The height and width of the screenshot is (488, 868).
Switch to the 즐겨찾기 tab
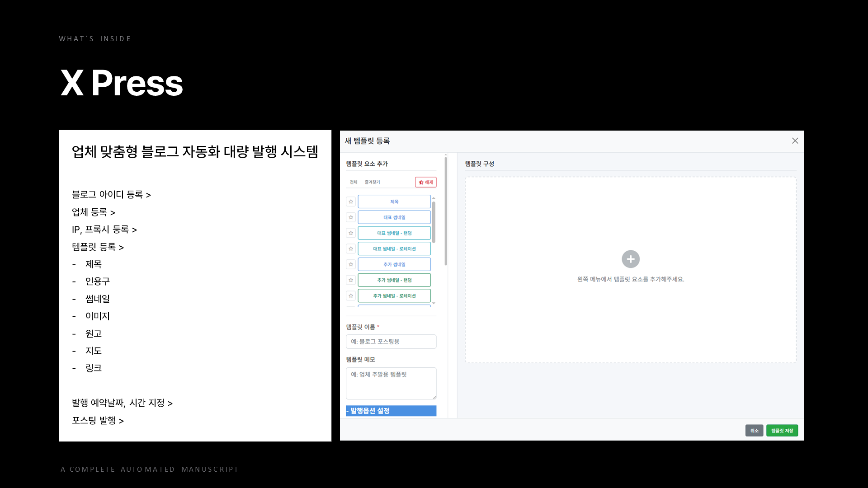coord(373,182)
